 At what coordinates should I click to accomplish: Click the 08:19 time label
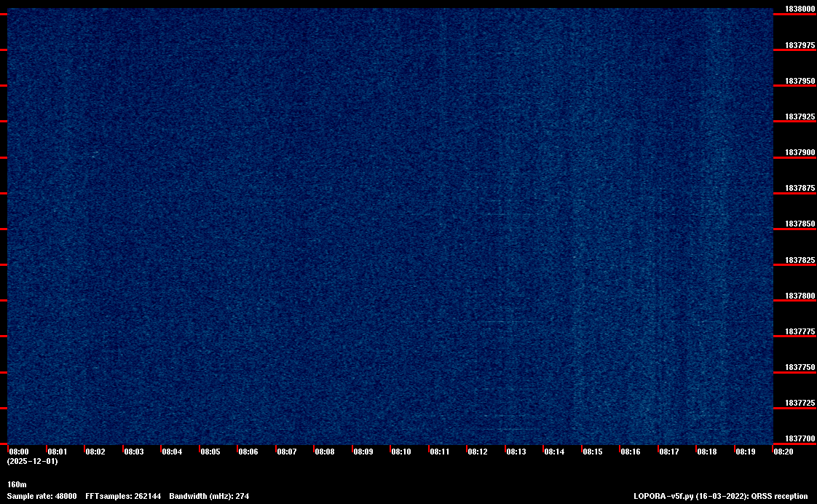(x=746, y=452)
